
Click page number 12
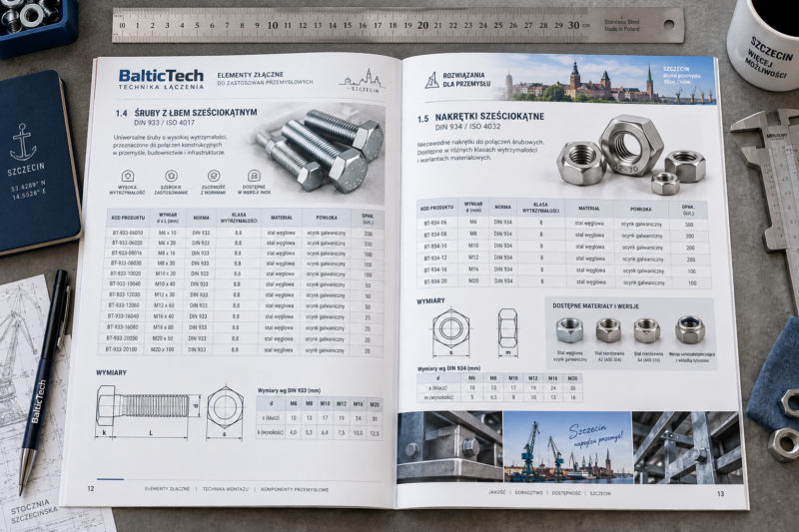(x=91, y=489)
